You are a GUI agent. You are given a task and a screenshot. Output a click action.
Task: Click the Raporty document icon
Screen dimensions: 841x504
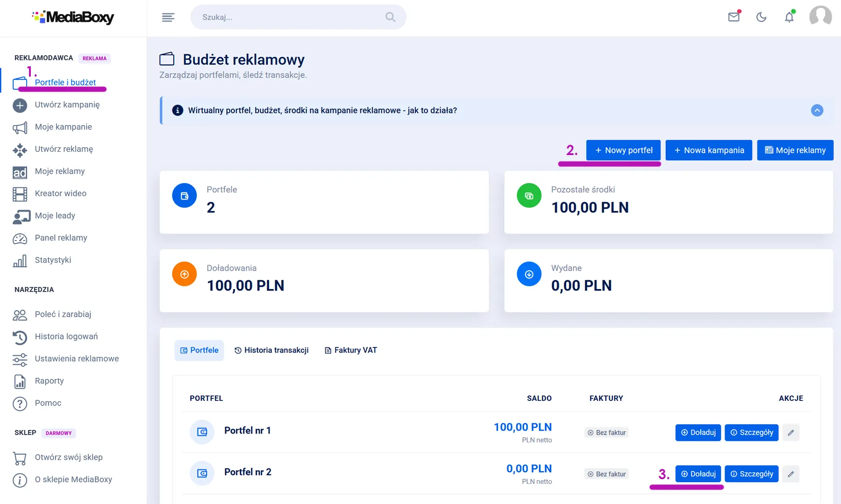[20, 382]
